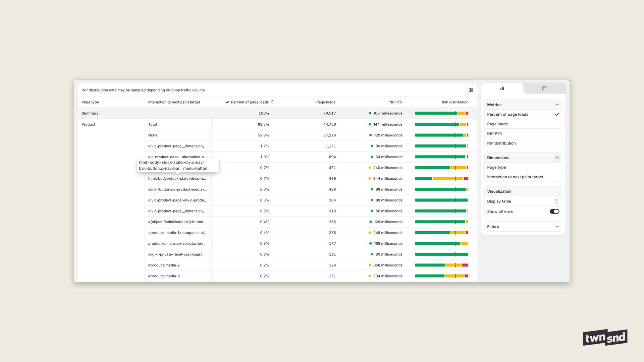
Task: Click the green status dot at 168 milliseconds Summary
Action: [370, 113]
